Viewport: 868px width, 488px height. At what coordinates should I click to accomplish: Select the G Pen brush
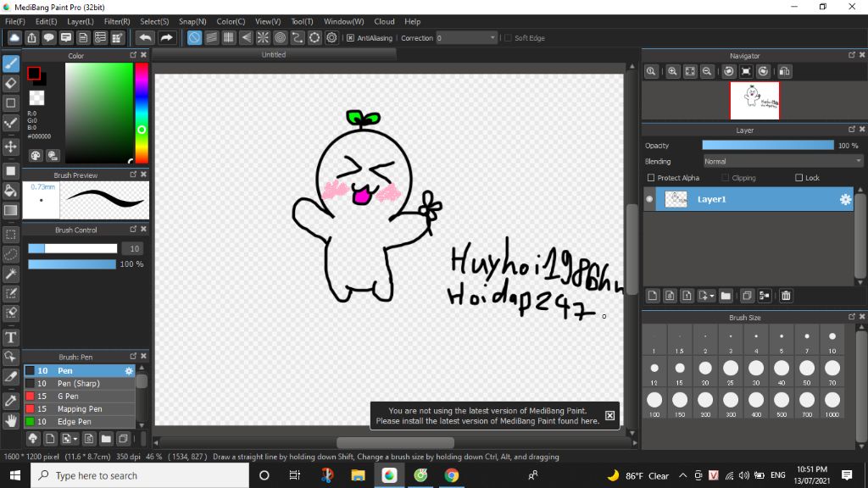click(80, 396)
